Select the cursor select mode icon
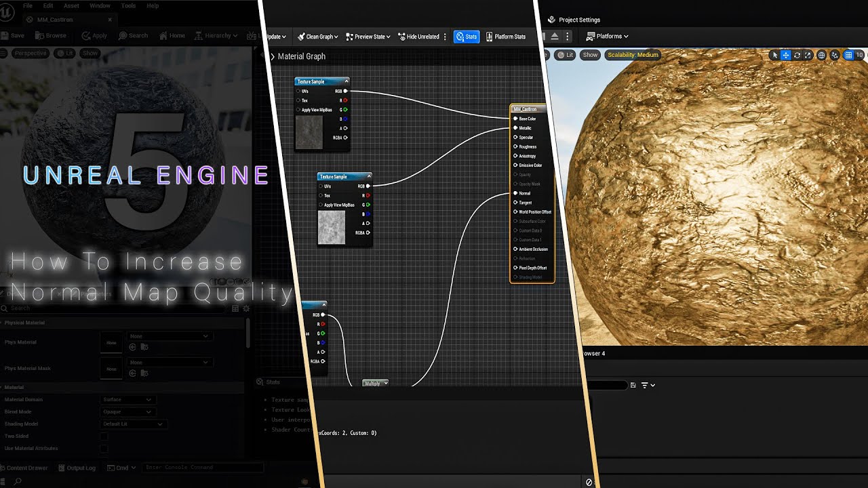 (775, 55)
